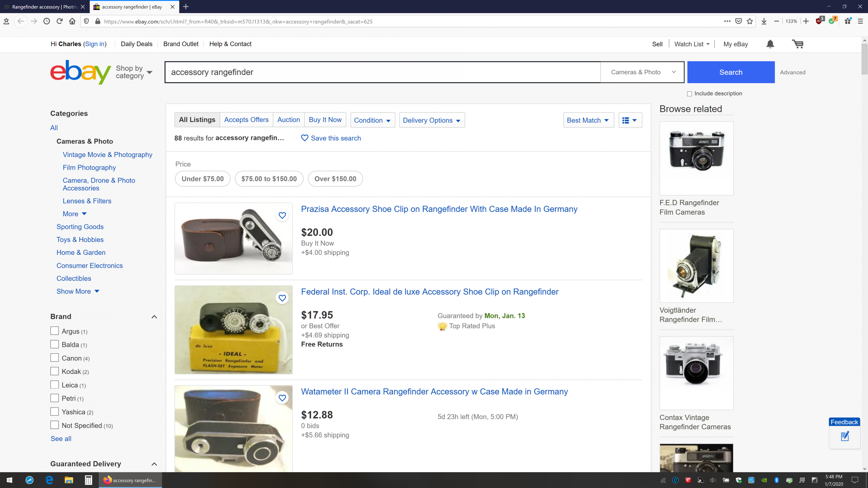Expand the Watch List dropdown

692,44
